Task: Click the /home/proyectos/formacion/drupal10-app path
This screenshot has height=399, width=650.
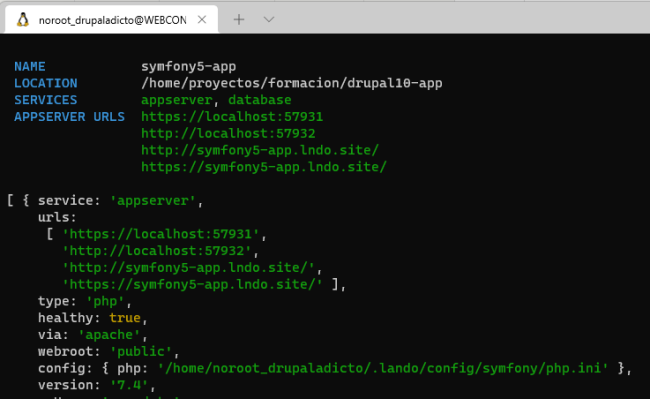Action: pos(291,83)
